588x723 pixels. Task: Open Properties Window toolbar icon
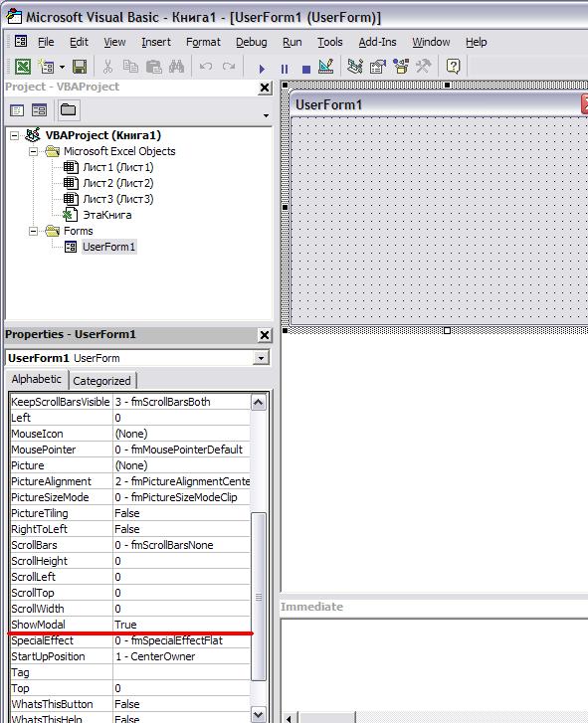click(x=378, y=67)
